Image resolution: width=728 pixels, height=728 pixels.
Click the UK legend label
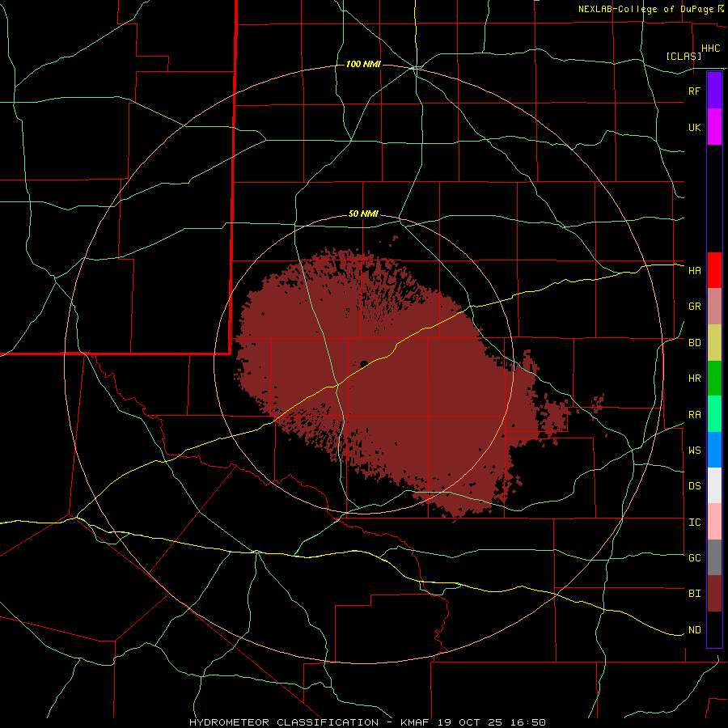tap(695, 127)
